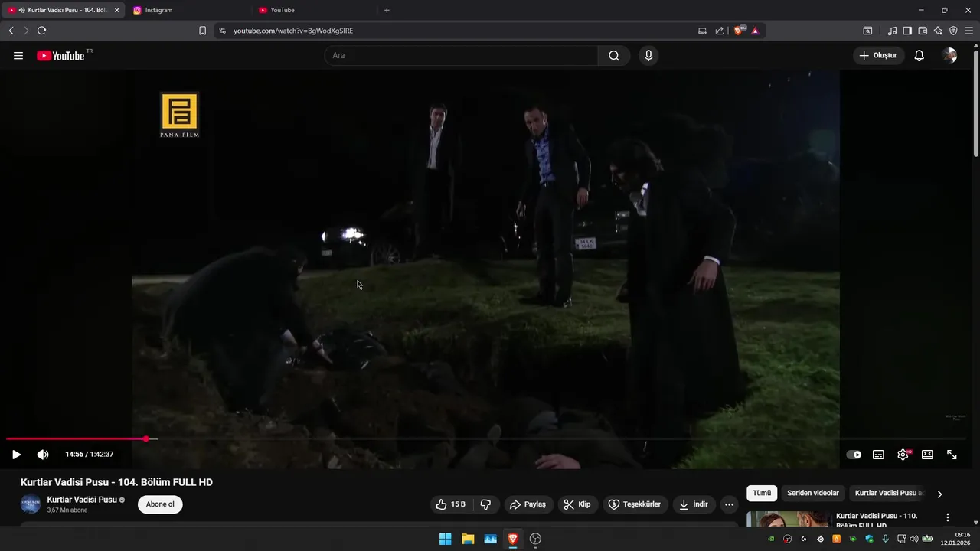Create a clip with the Klip button
Screen dimensions: 980x551
577,504
